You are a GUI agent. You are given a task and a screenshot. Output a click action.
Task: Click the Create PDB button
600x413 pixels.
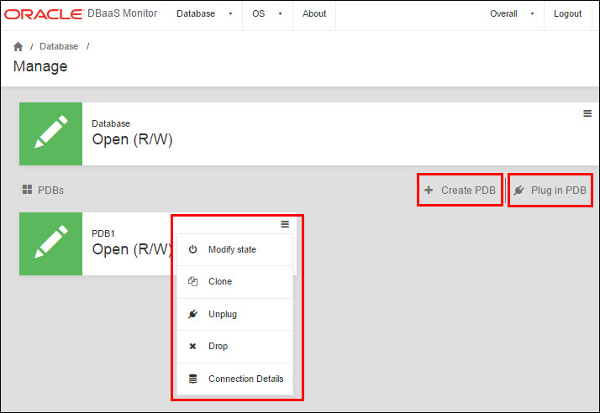460,190
